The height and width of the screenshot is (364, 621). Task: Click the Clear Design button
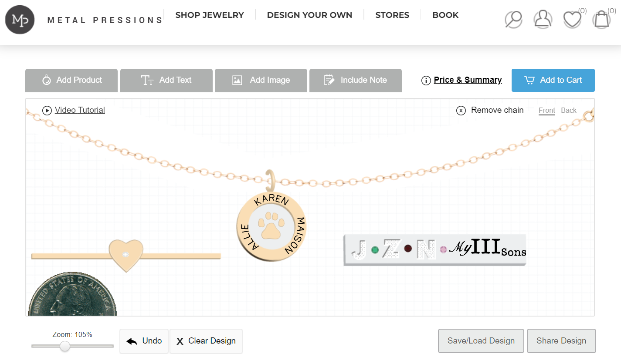[x=206, y=341]
